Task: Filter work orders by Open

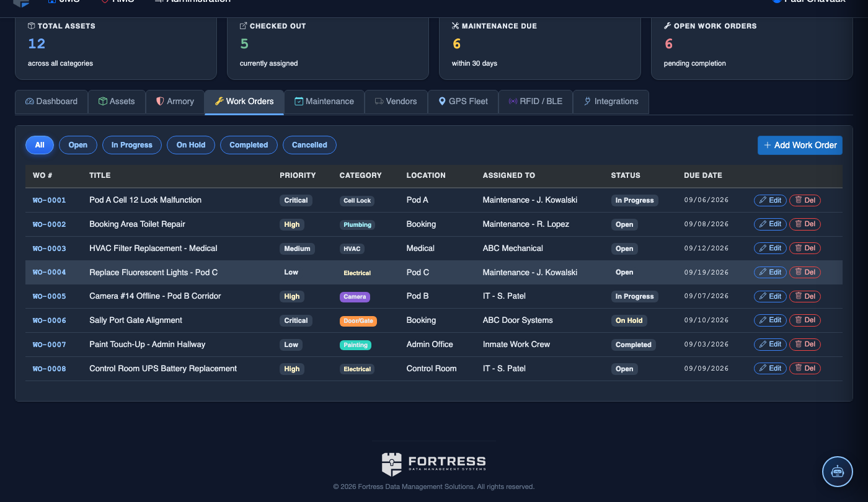Action: (78, 145)
